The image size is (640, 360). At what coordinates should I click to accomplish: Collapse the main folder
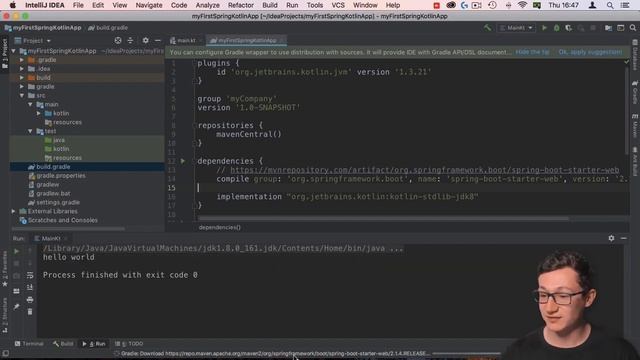30,104
